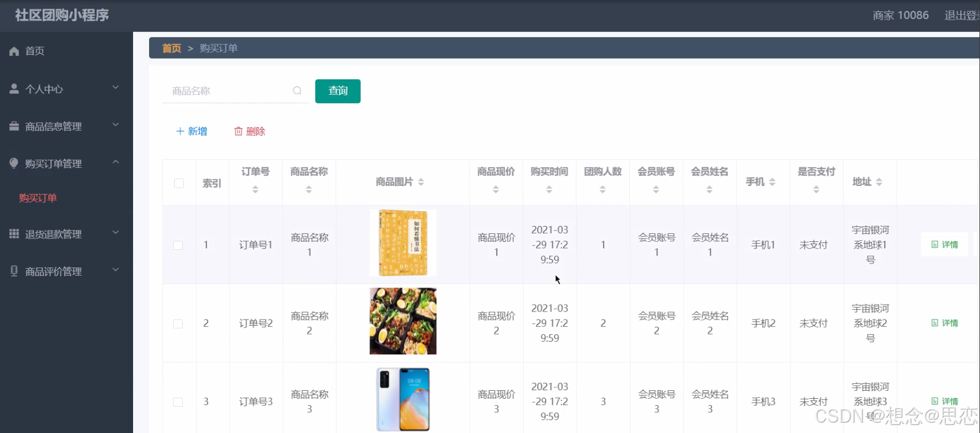980x433 pixels.
Task: Click the 查询 button
Action: 338,91
